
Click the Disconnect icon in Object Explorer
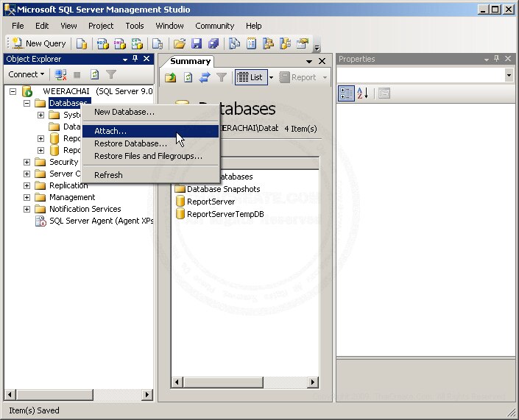[x=60, y=75]
